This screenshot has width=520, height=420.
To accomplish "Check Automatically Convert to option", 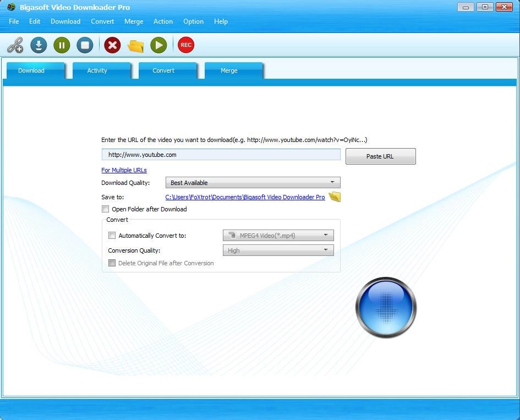I will [112, 236].
